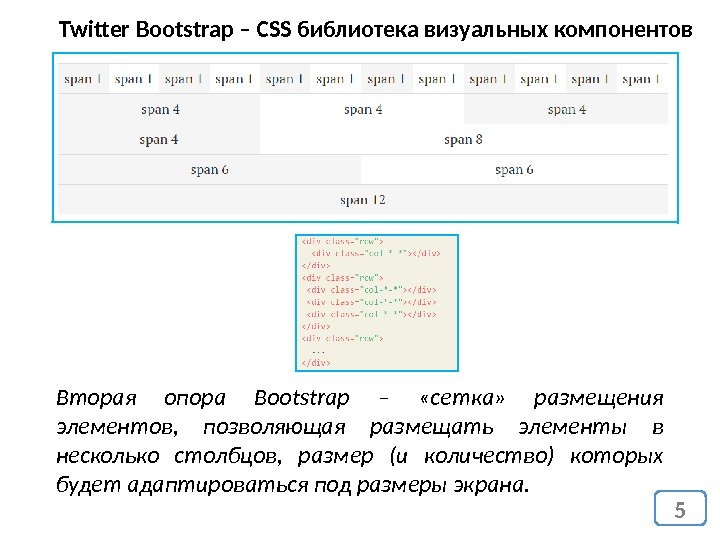Click the ellipsis line in the code snippet
The height and width of the screenshot is (540, 720).
(318, 351)
